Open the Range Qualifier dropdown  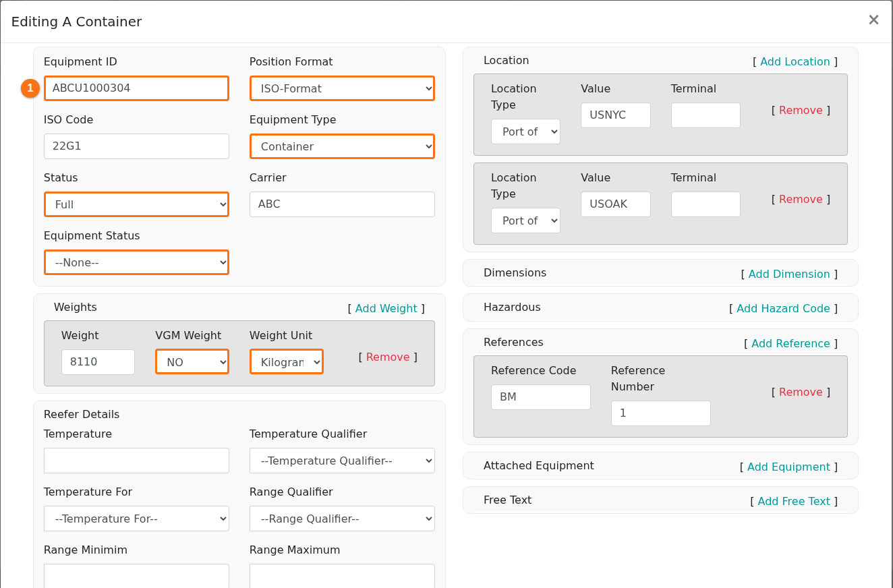[342, 519]
